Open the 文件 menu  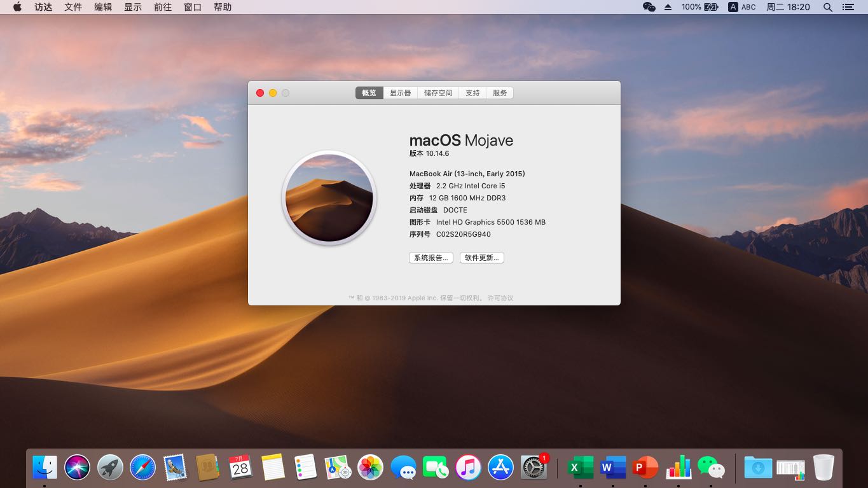73,7
